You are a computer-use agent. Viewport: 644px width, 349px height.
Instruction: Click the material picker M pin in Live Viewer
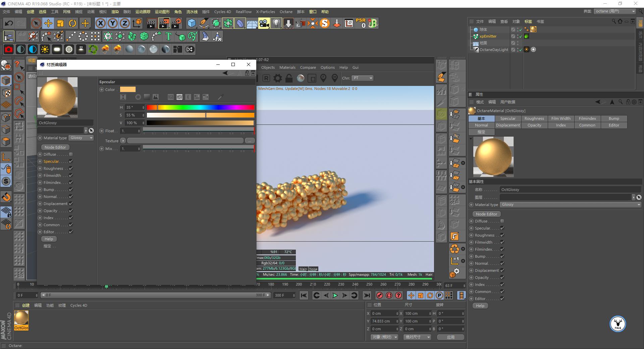[334, 78]
